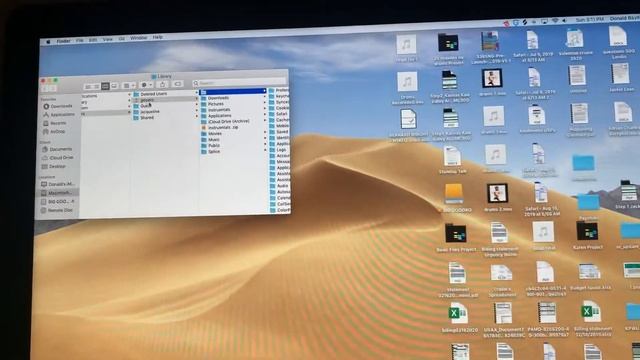Viewport: 640px width, 360px height.
Task: Select the Audio folder in Library column
Action: click(279, 186)
